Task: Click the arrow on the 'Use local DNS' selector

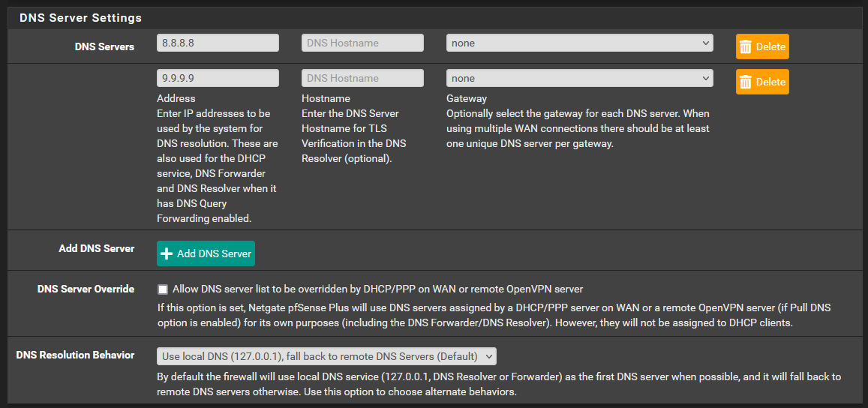Action: 488,356
